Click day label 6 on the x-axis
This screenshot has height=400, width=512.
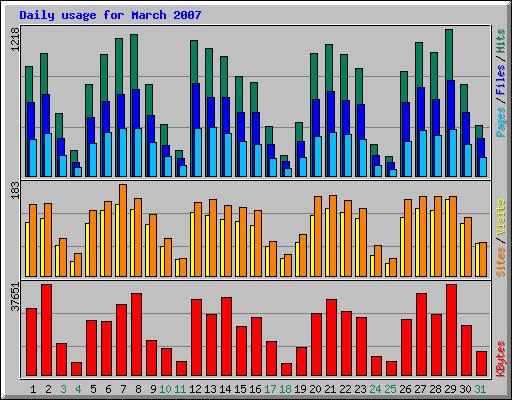pyautogui.click(x=108, y=389)
